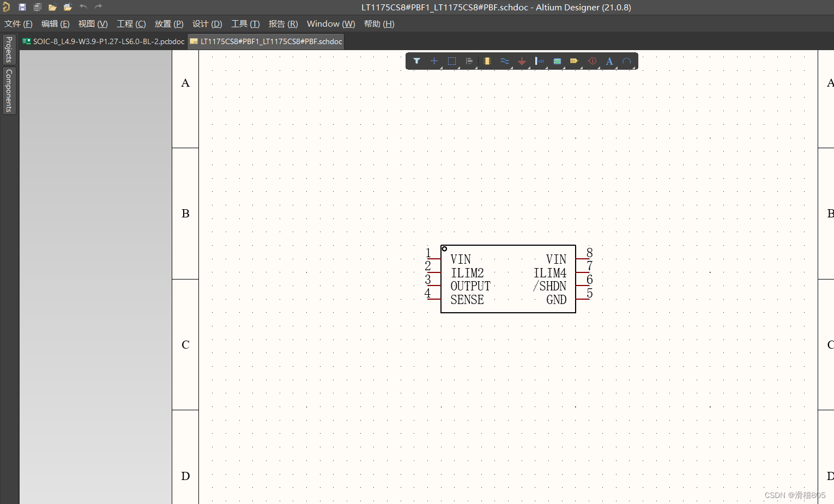Click pin number 8
Screen dimensions: 834x504
[589, 252]
